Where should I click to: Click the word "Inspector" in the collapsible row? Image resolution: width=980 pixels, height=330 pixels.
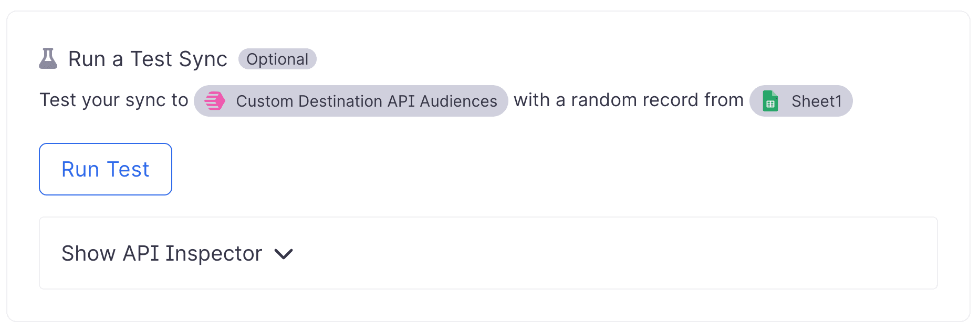(214, 254)
